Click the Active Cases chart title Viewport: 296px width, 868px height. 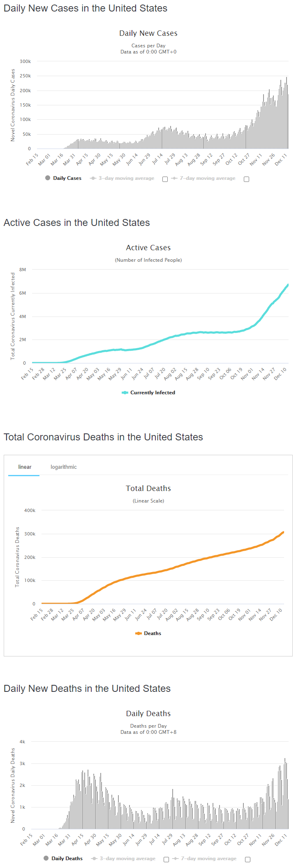point(148,248)
